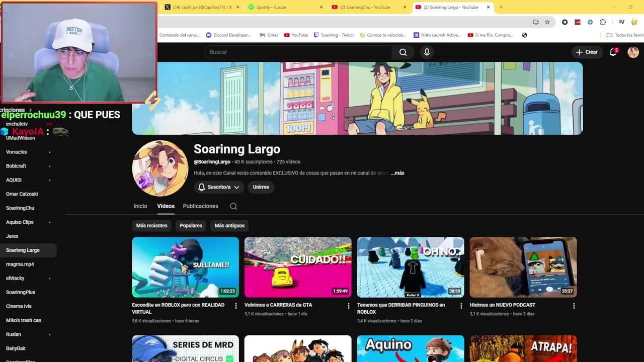Click the globe bookmark icon in the bookmarks bar

tap(524, 35)
